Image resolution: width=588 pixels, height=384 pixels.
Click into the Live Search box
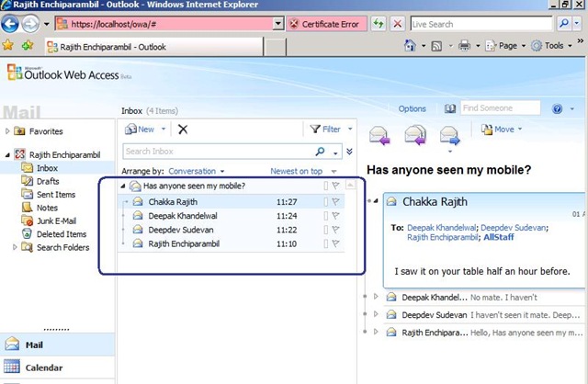(481, 24)
